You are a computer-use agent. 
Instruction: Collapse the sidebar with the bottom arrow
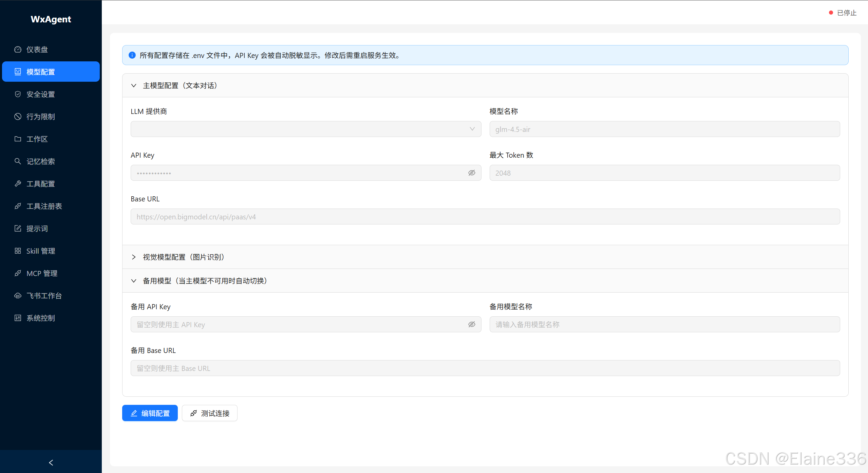[51, 462]
